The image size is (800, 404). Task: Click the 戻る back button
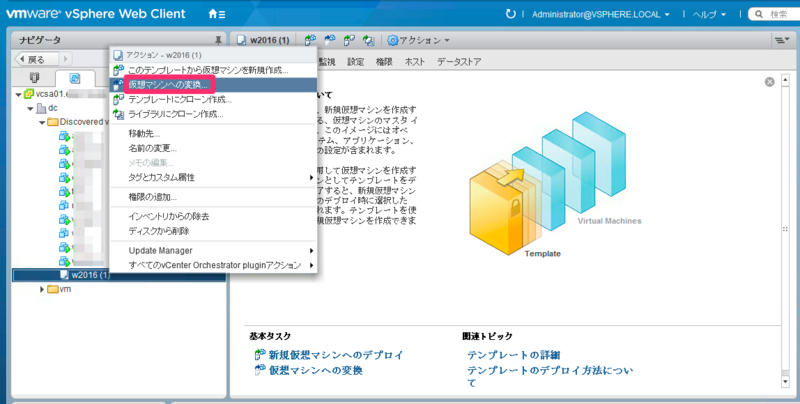tap(36, 59)
